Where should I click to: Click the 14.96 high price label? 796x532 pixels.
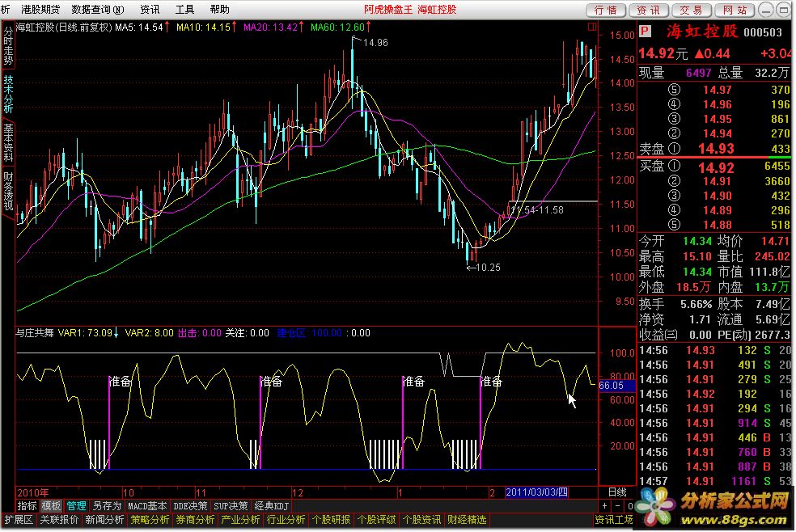point(375,43)
